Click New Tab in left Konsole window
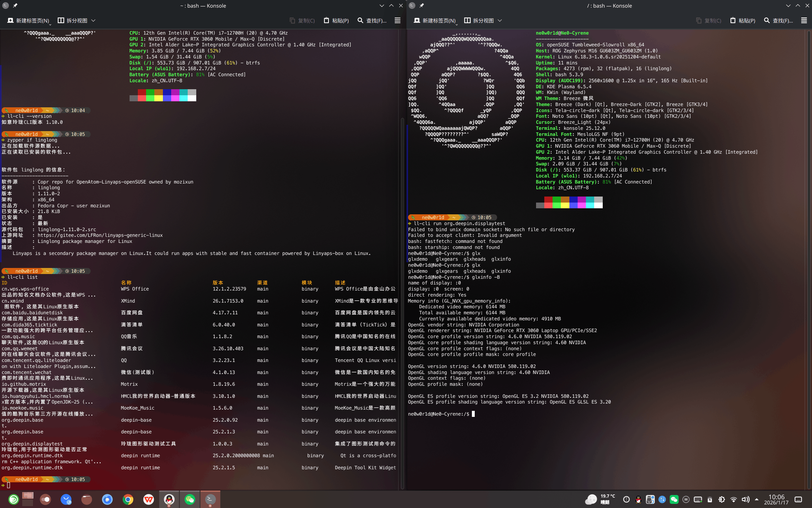 [28, 21]
